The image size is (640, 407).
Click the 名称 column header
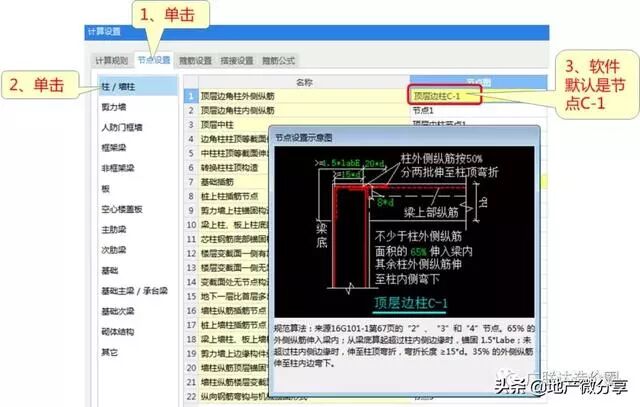(x=304, y=82)
